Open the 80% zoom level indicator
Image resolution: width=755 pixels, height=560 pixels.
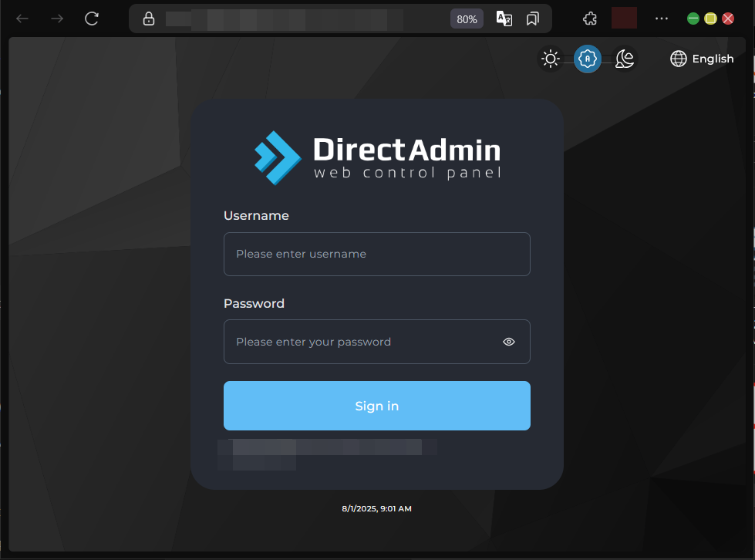(467, 19)
